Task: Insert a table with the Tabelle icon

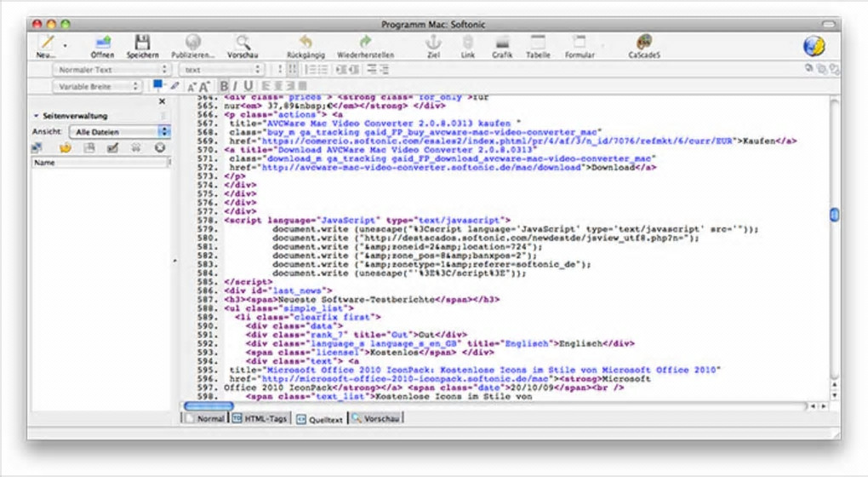Action: coord(538,42)
